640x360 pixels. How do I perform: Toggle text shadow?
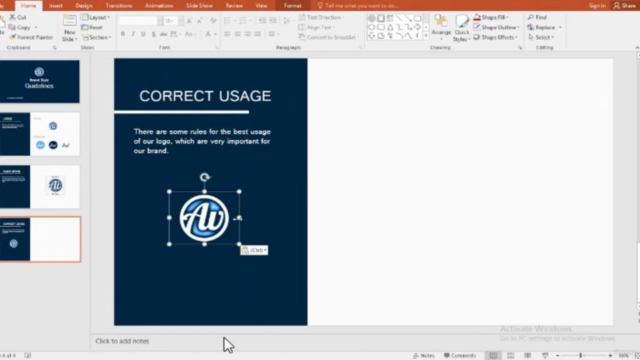click(153, 34)
